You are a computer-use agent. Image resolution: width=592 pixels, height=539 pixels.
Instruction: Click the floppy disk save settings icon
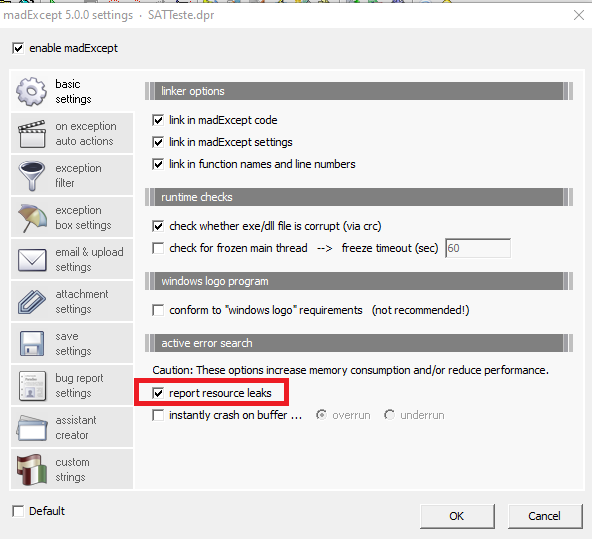pos(32,343)
